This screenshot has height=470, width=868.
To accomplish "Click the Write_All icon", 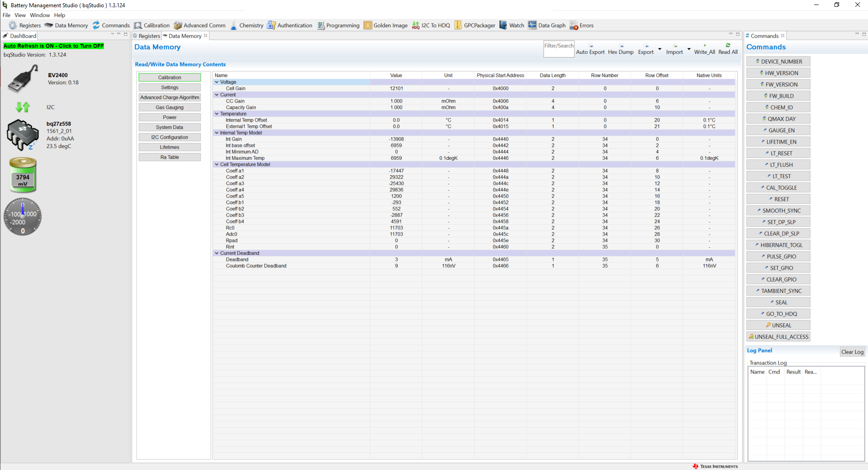I will click(704, 49).
